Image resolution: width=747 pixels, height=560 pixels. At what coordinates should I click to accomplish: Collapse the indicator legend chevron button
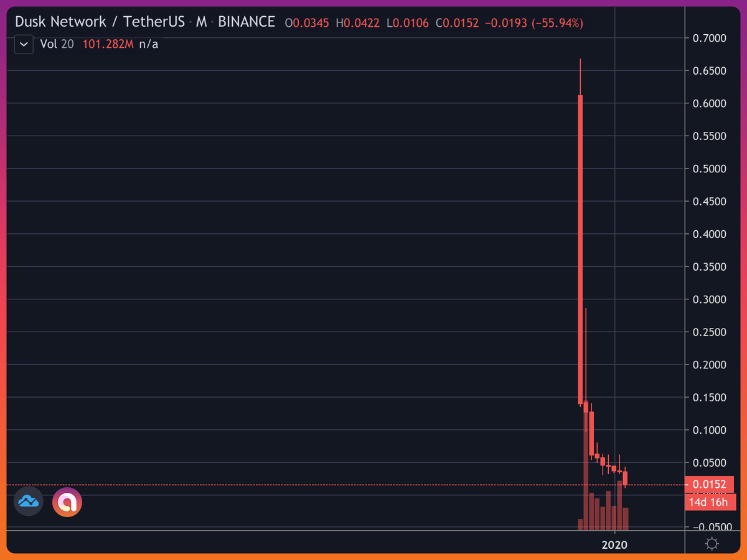click(x=24, y=45)
